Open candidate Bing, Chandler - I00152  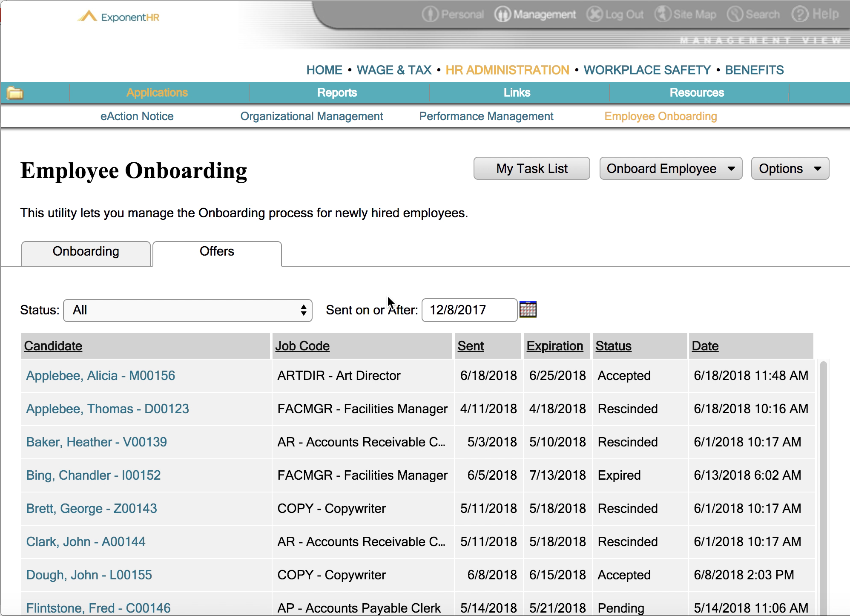[x=93, y=475]
